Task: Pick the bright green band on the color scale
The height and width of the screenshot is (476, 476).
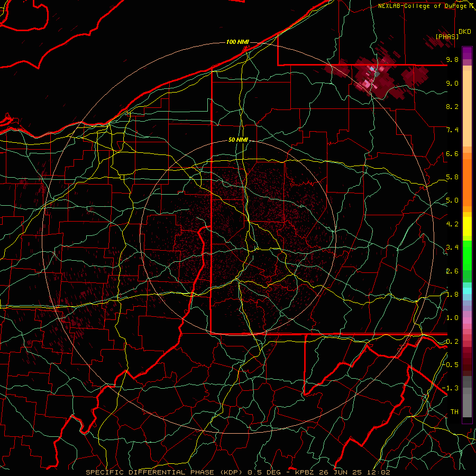Action: coord(467,255)
